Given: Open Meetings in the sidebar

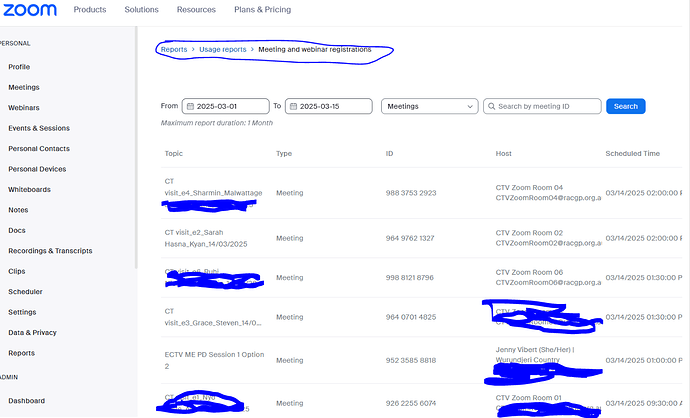Looking at the screenshot, I should click(24, 87).
